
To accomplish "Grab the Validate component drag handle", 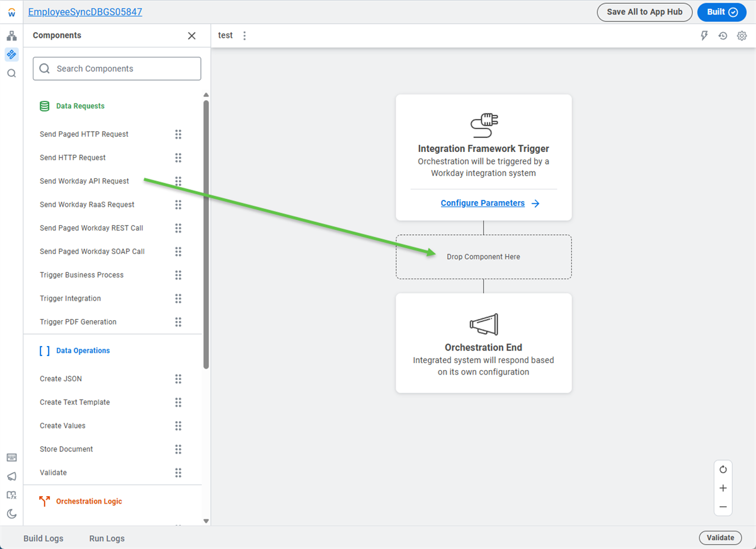I will tap(178, 473).
